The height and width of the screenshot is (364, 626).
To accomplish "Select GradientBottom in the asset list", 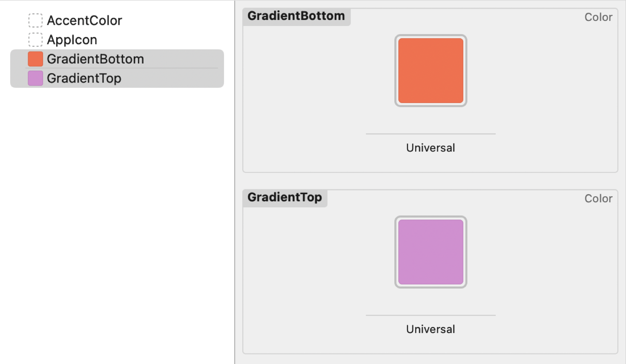I will click(96, 59).
